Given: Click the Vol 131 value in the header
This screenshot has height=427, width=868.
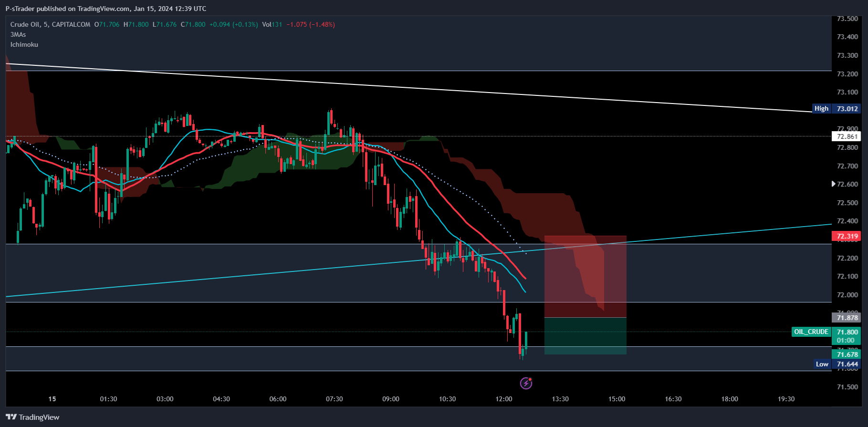Looking at the screenshot, I should click(272, 24).
